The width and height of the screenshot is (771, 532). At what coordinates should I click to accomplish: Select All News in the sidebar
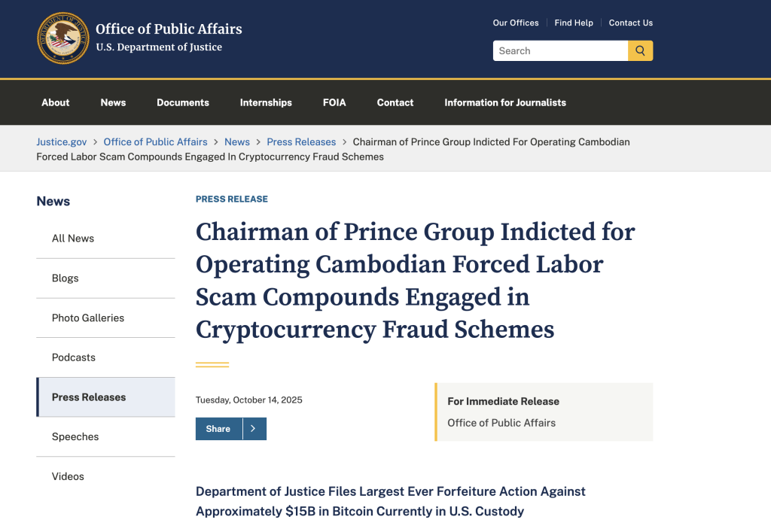72,238
